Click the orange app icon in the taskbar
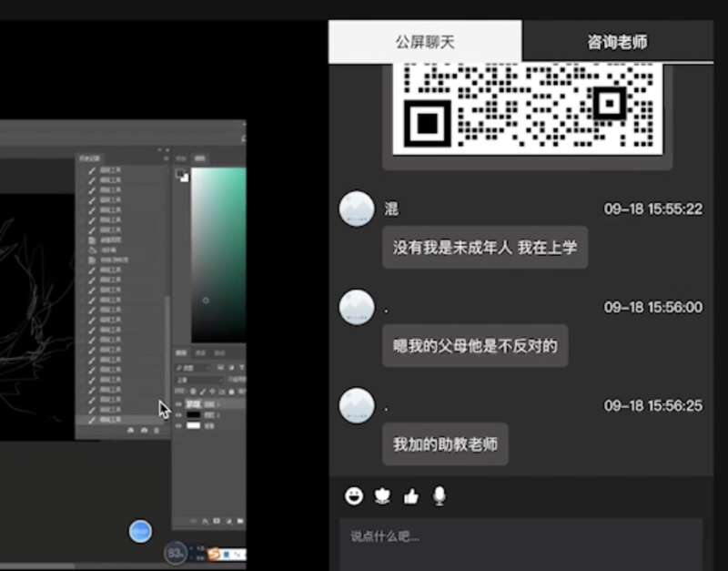The height and width of the screenshot is (571, 728). 212,553
